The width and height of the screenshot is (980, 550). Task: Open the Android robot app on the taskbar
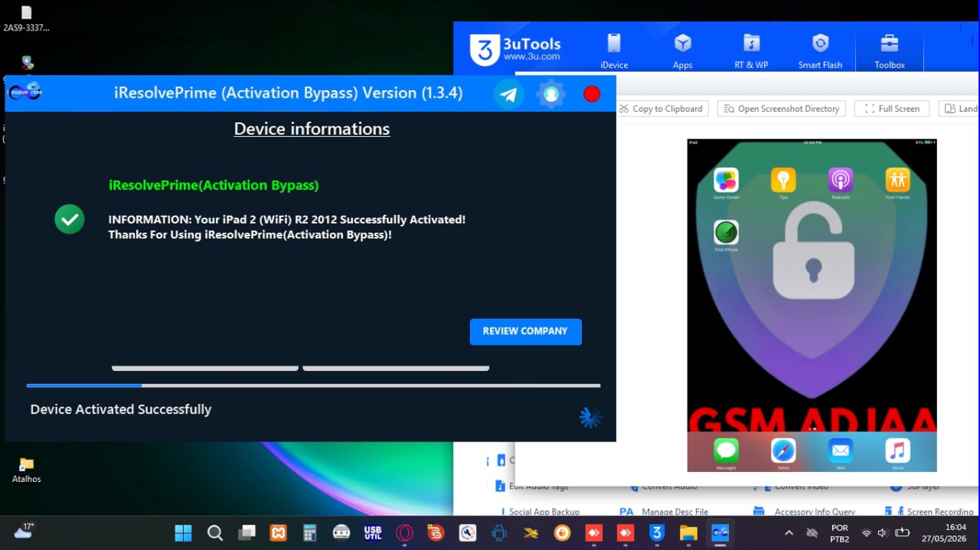pos(499,532)
